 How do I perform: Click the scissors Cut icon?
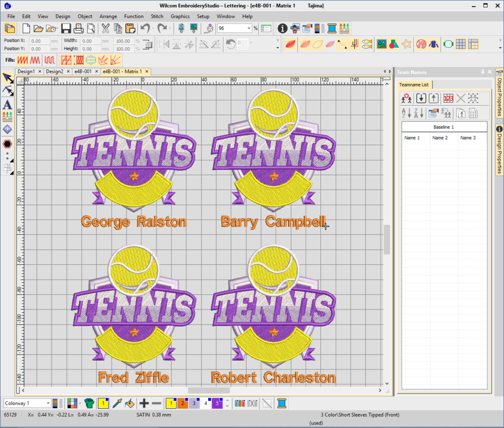click(106, 29)
